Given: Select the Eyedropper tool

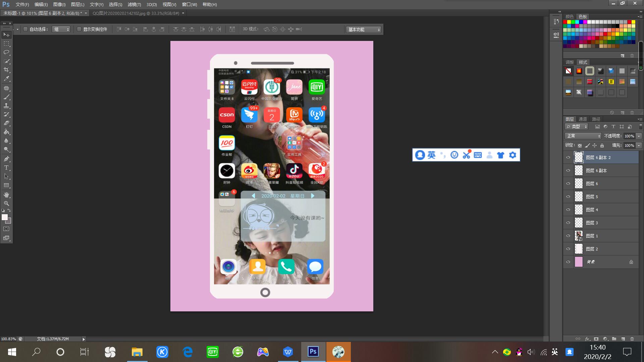Looking at the screenshot, I should (x=6, y=79).
